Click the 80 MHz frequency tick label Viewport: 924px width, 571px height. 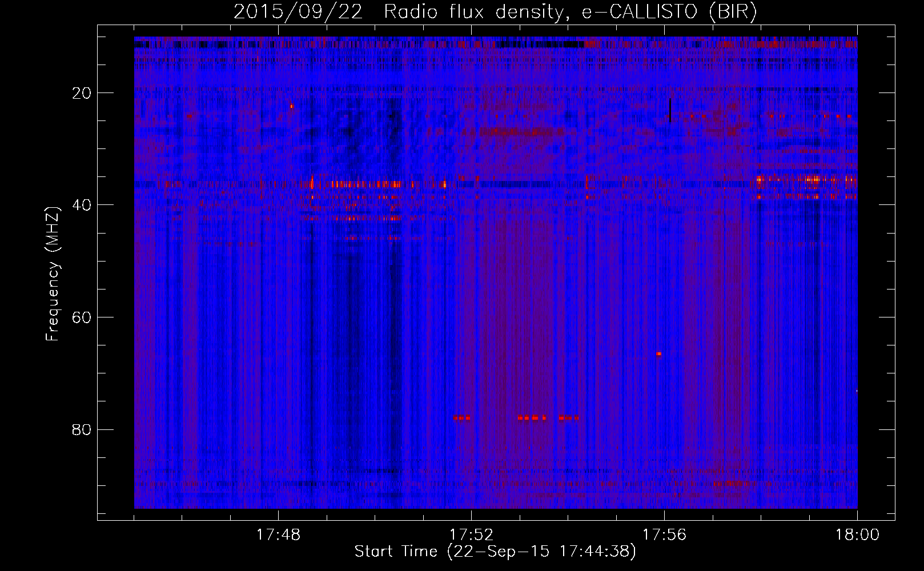tap(82, 429)
